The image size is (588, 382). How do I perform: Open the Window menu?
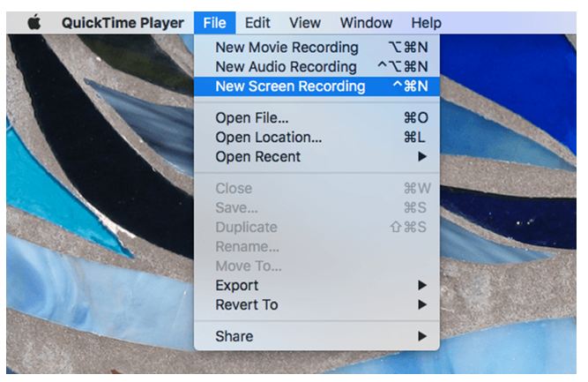(x=366, y=23)
